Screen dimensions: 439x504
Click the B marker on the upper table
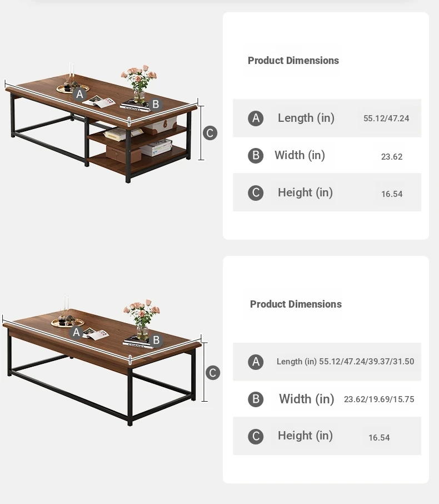[156, 104]
